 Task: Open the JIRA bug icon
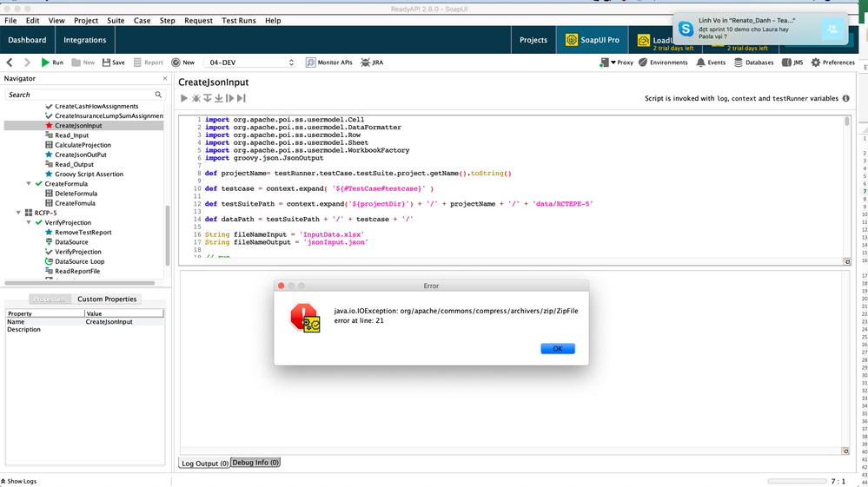point(366,63)
